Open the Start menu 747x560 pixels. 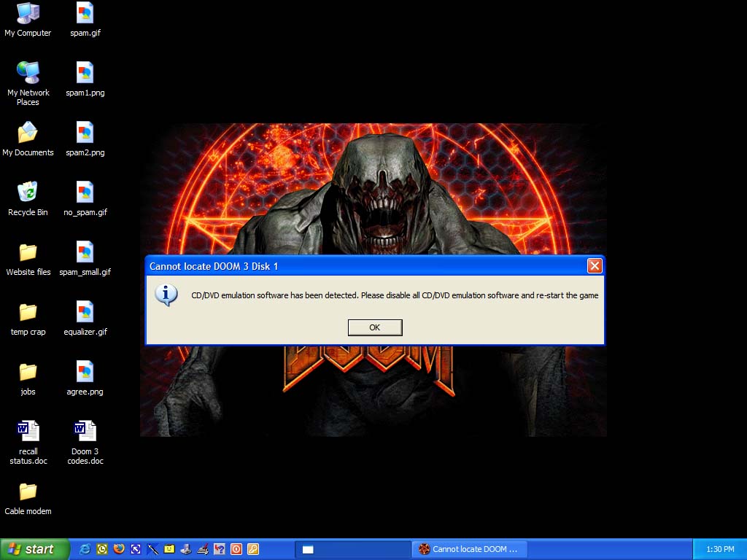click(x=34, y=549)
